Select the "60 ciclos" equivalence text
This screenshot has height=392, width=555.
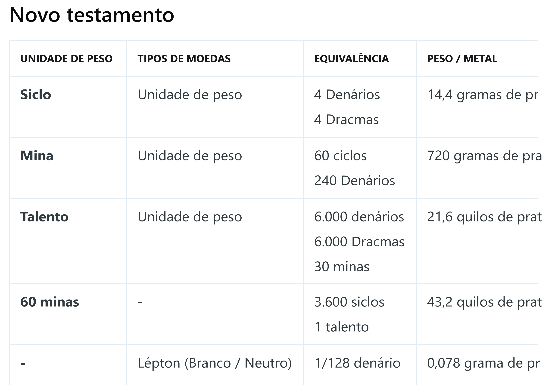(x=340, y=156)
